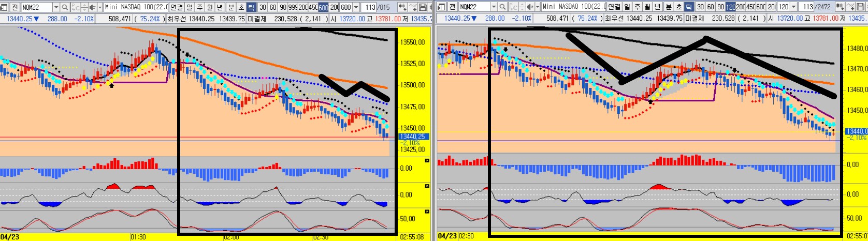Click the left chart's second indicator pane button

427,186
